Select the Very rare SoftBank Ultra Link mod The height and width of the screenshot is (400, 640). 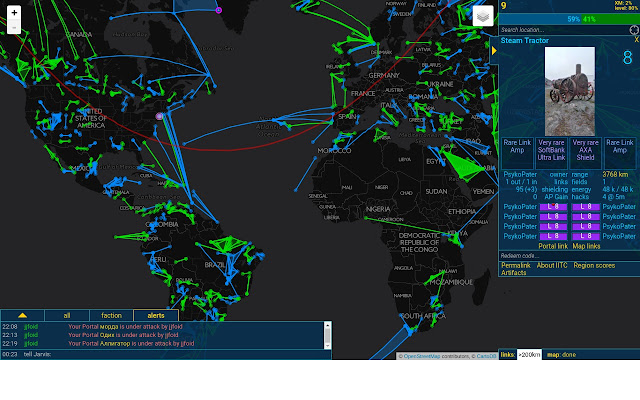pyautogui.click(x=551, y=153)
